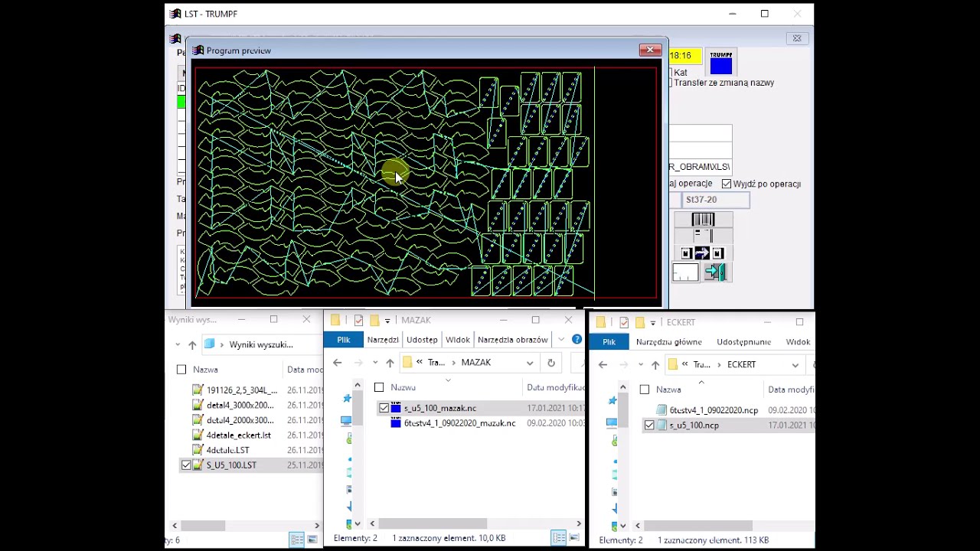Image resolution: width=980 pixels, height=551 pixels.
Task: Open Narzędzia obrazów tab in MAZAK
Action: click(x=512, y=340)
